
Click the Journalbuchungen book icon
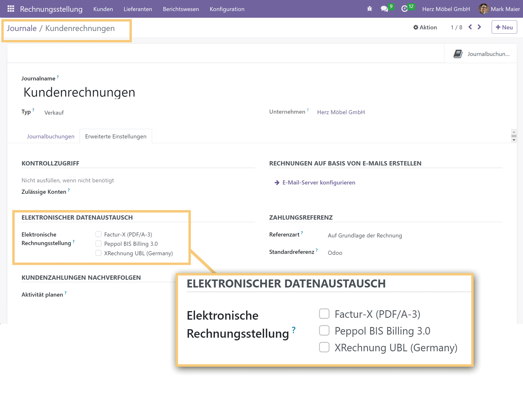458,54
